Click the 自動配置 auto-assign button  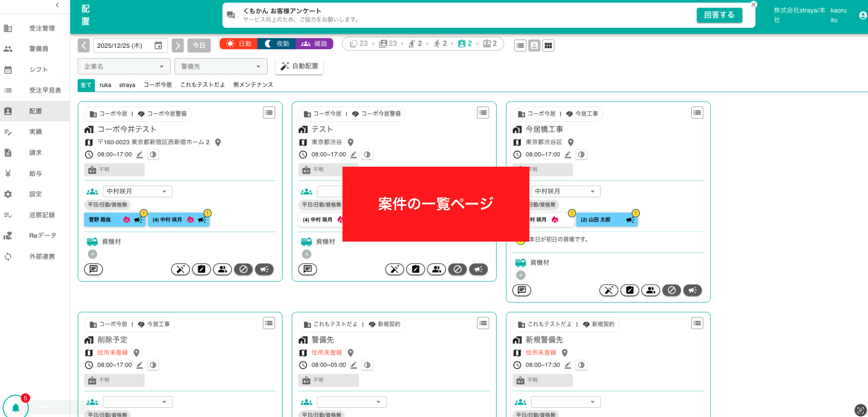(299, 66)
